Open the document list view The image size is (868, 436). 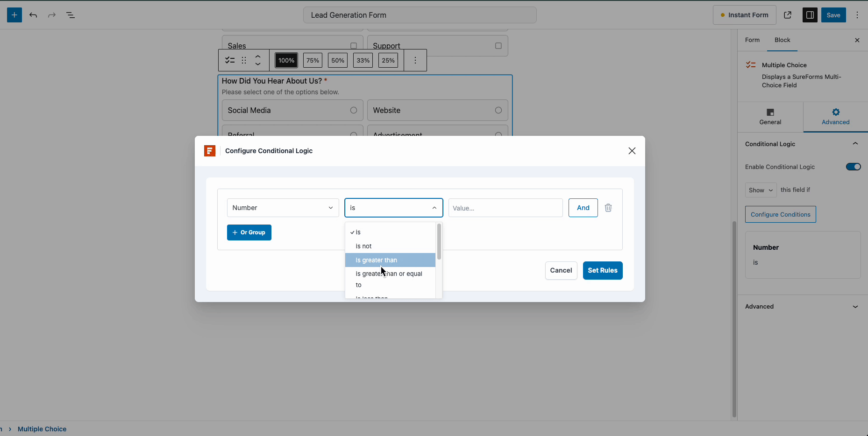coord(71,15)
